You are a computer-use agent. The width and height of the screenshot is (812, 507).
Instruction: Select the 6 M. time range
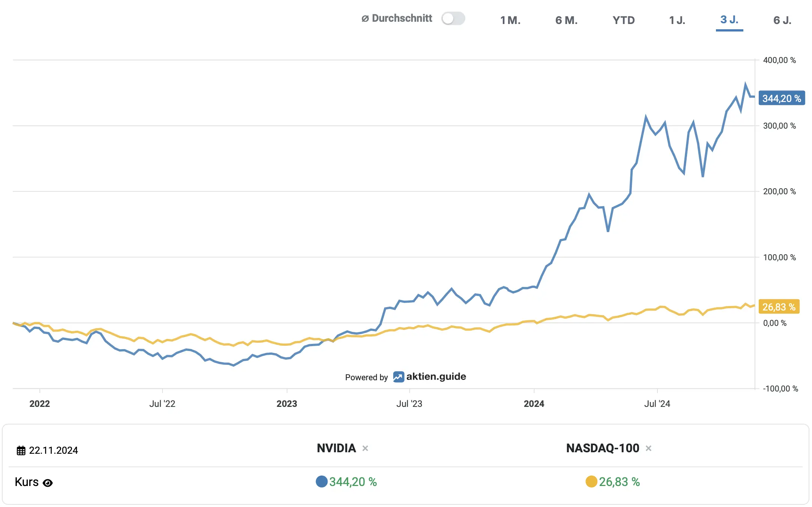click(x=566, y=20)
